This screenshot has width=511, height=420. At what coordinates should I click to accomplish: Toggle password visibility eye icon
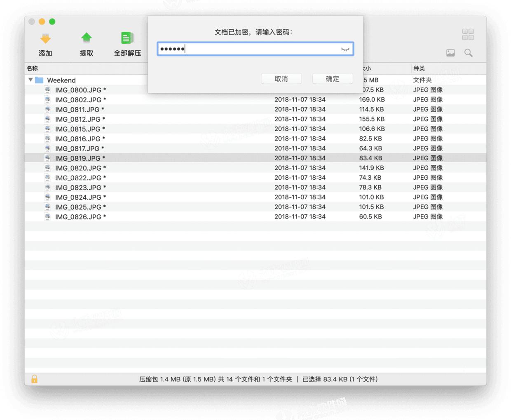[x=345, y=49]
